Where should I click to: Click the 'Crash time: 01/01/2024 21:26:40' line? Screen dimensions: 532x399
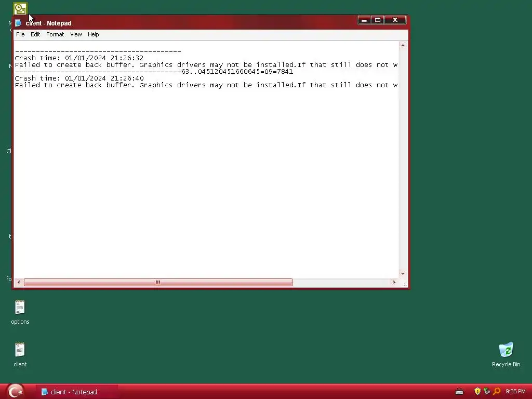click(79, 78)
